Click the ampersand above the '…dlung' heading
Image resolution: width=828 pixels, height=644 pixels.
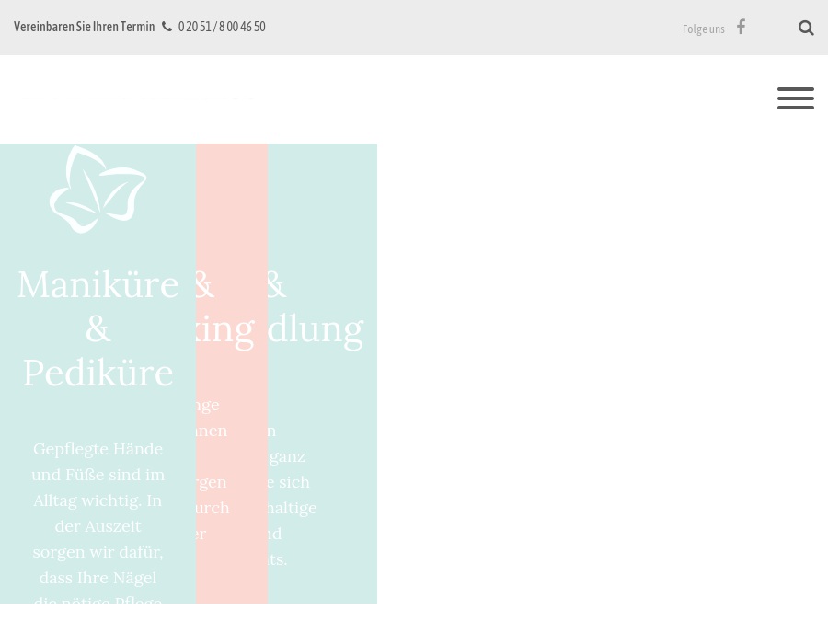coord(275,285)
